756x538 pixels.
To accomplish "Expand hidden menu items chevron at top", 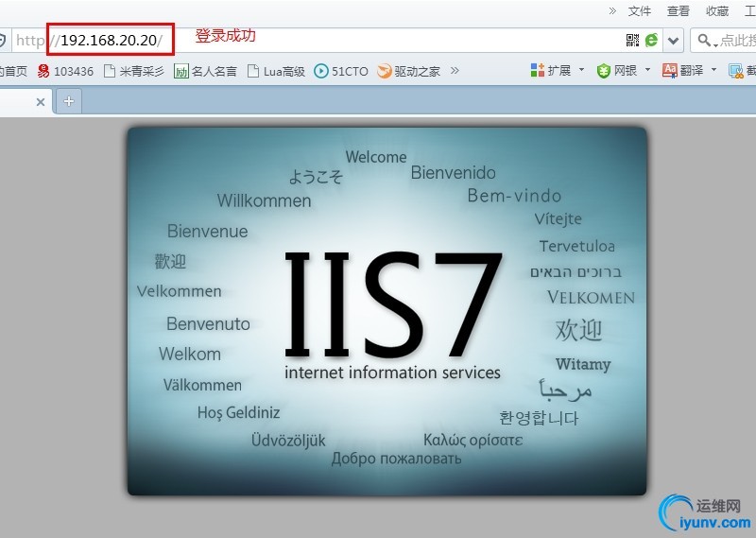I will click(x=612, y=10).
